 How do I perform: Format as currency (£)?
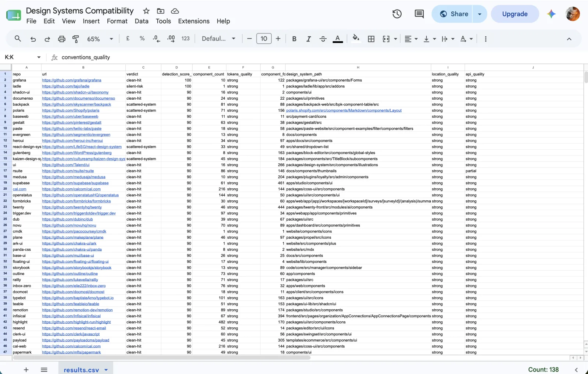click(x=128, y=38)
